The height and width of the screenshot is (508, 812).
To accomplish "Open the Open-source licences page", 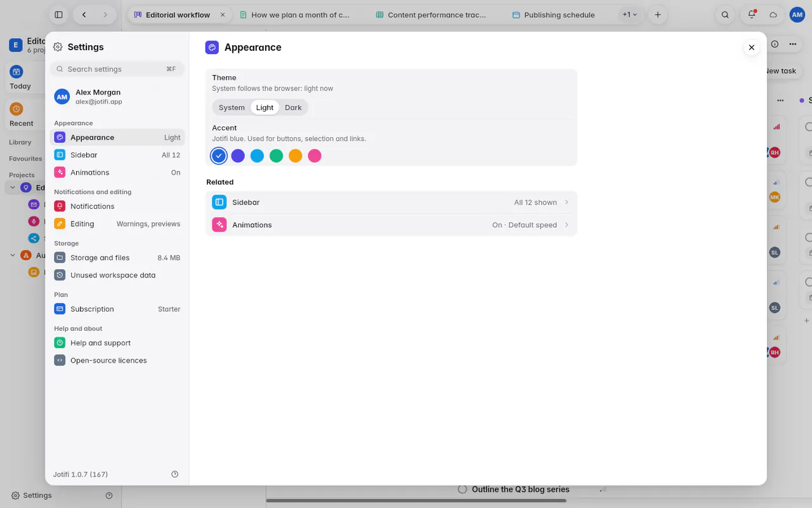I will (x=117, y=360).
